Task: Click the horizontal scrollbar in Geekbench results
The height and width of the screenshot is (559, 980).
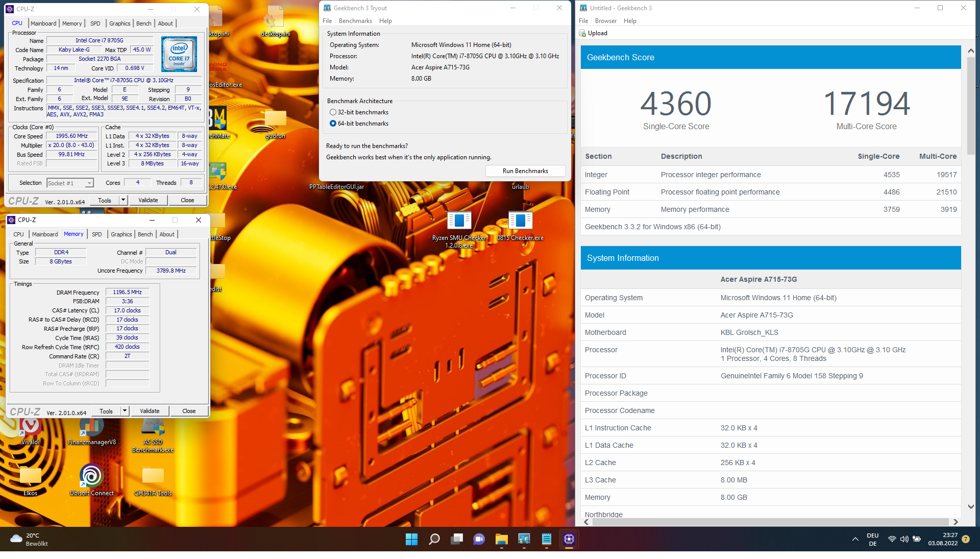Action: pyautogui.click(x=770, y=522)
